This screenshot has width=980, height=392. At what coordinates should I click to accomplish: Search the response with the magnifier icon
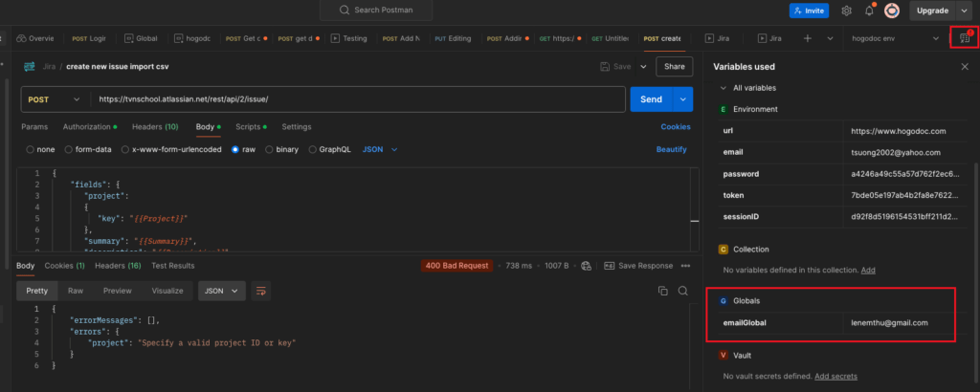[683, 291]
